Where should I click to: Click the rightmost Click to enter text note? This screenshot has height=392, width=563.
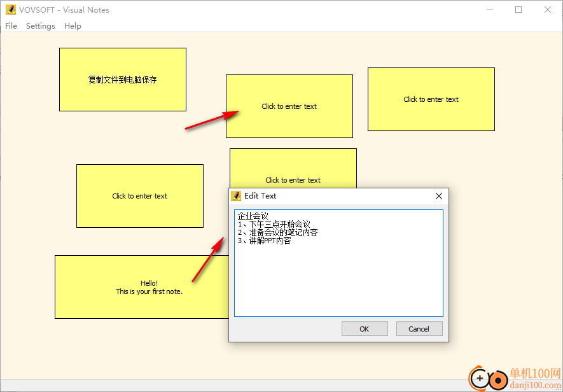[431, 99]
